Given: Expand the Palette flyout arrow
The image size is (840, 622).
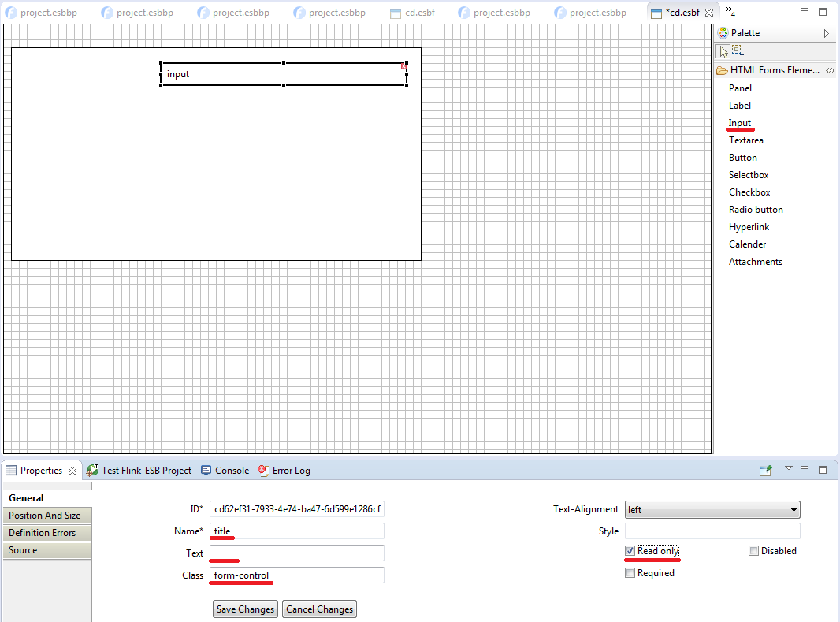Looking at the screenshot, I should pos(827,33).
